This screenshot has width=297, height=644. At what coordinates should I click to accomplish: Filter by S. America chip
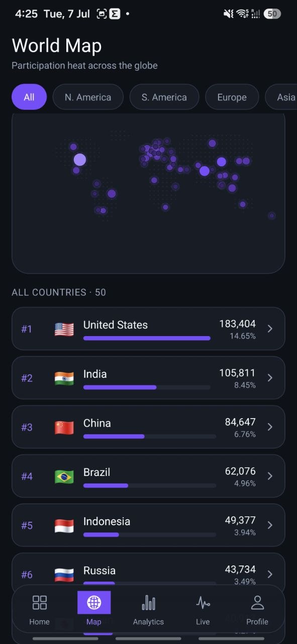[164, 97]
